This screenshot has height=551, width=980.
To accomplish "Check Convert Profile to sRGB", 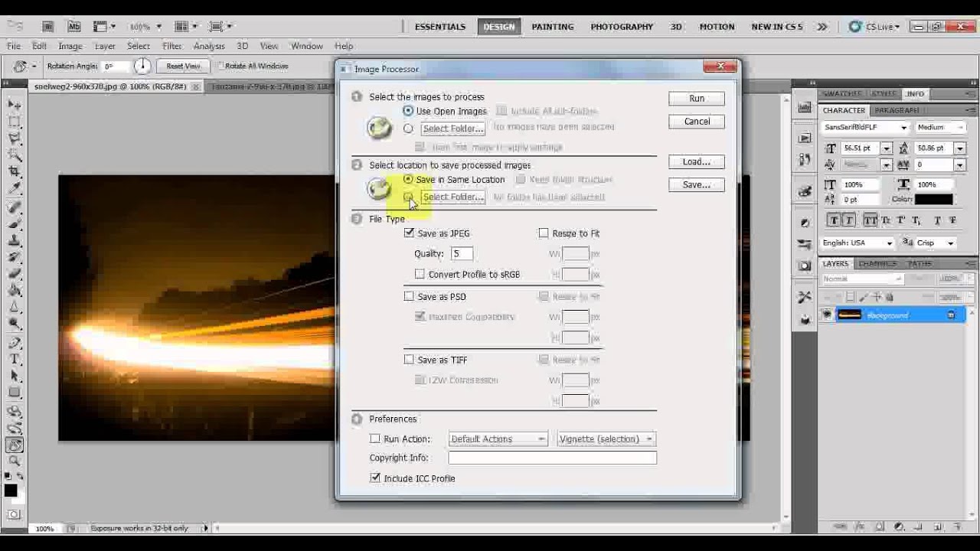I will tap(420, 274).
